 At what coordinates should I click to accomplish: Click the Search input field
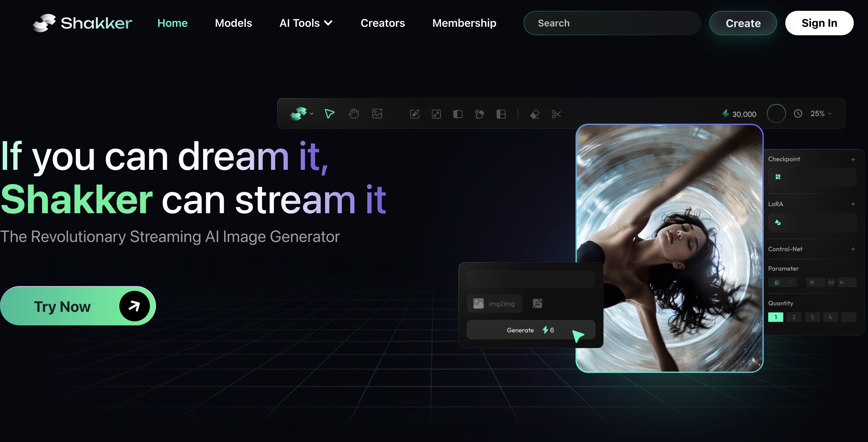[612, 23]
